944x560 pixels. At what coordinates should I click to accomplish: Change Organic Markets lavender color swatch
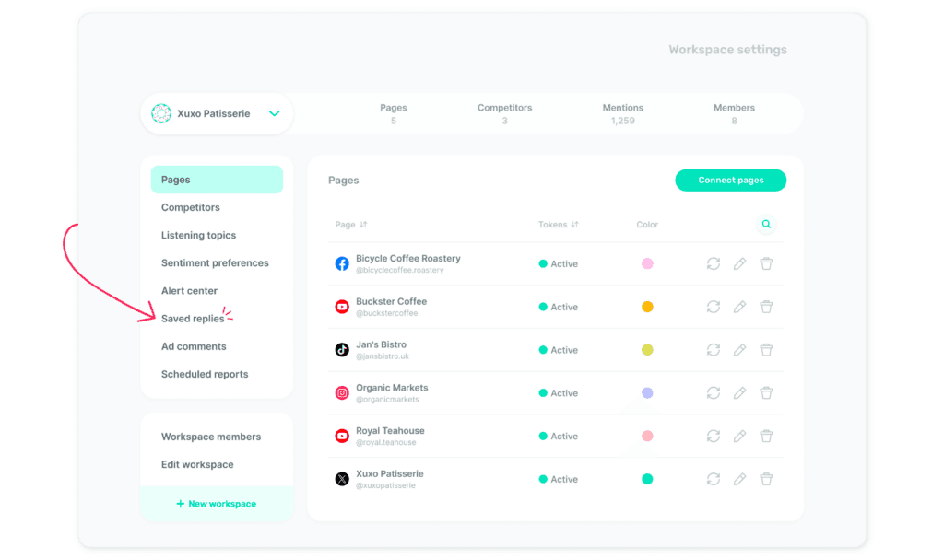point(647,392)
